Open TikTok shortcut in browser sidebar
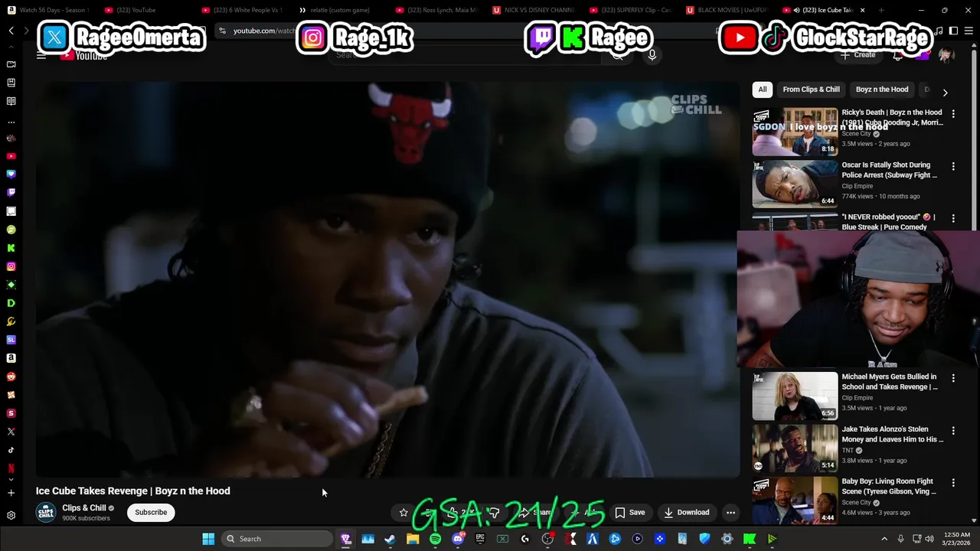980x551 pixels. click(x=11, y=450)
